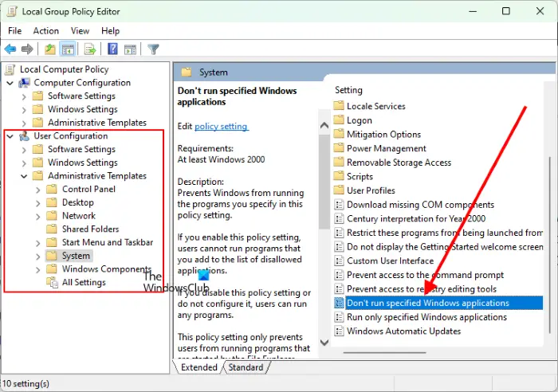
Task: Expand the Control Panel folder
Action: [38, 190]
